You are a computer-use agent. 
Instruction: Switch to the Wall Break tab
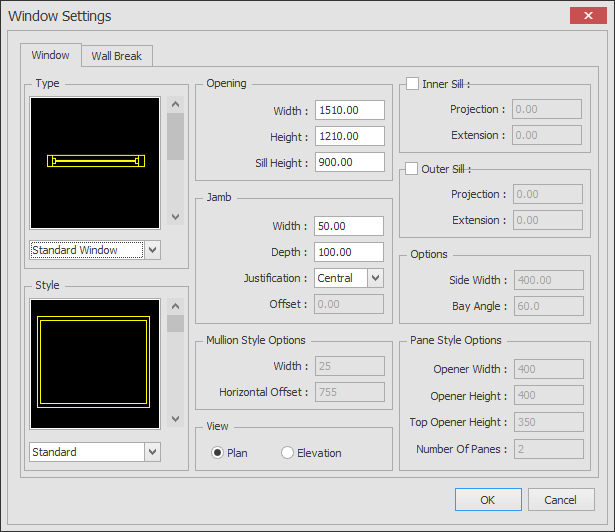click(117, 56)
